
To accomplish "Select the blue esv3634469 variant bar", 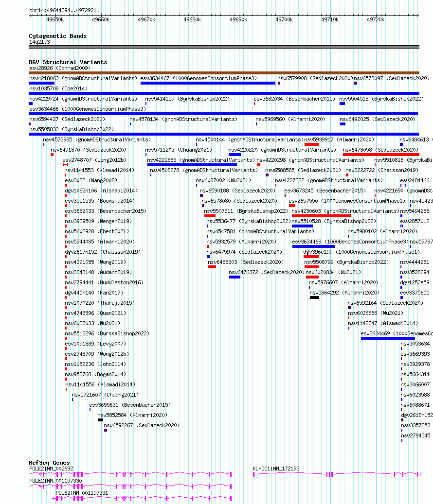I will coord(388,338).
